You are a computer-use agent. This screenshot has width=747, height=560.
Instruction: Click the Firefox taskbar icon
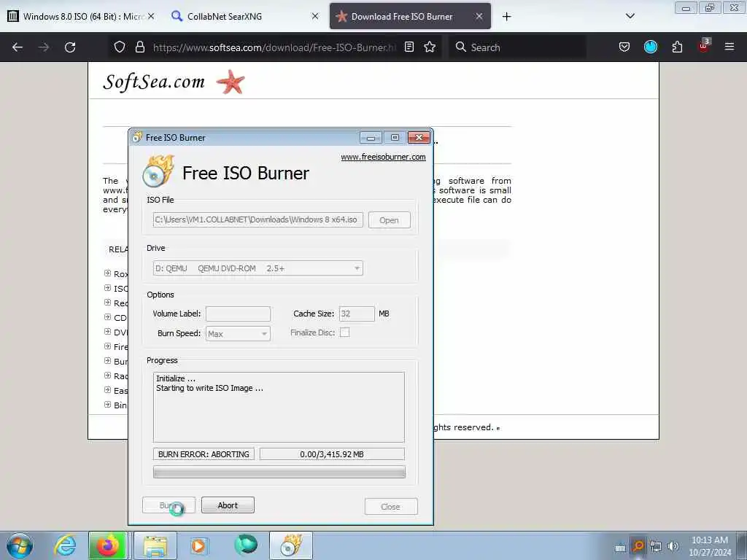108,545
